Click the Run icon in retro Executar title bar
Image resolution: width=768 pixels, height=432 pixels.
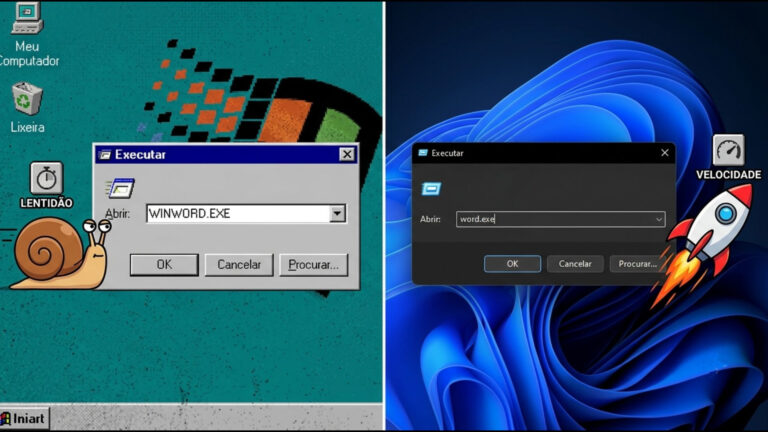[x=104, y=155]
